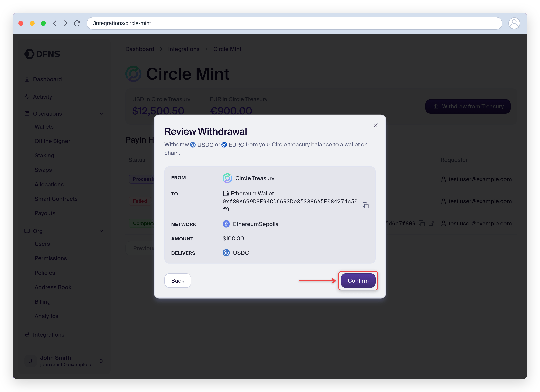Screen dimensions: 540x392
Task: Open Analytics page
Action: click(x=46, y=316)
